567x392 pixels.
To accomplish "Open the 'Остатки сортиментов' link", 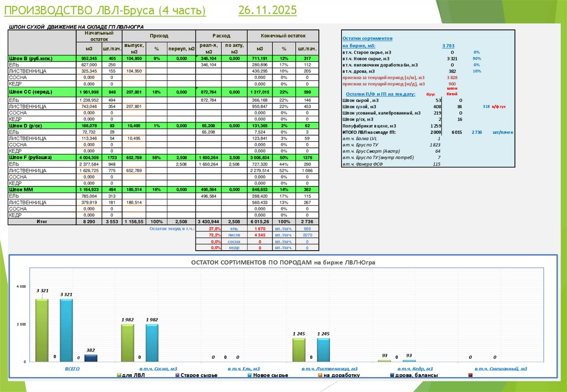I will pos(368,38).
